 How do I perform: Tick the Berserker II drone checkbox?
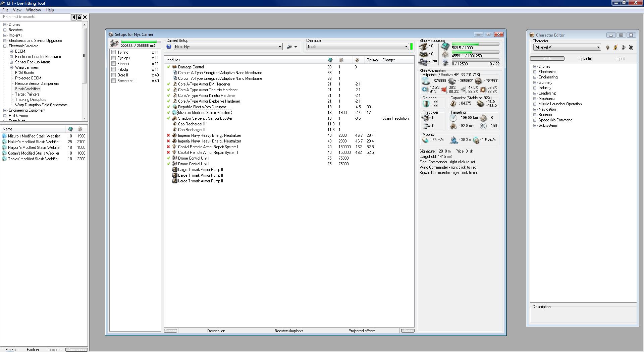[114, 81]
